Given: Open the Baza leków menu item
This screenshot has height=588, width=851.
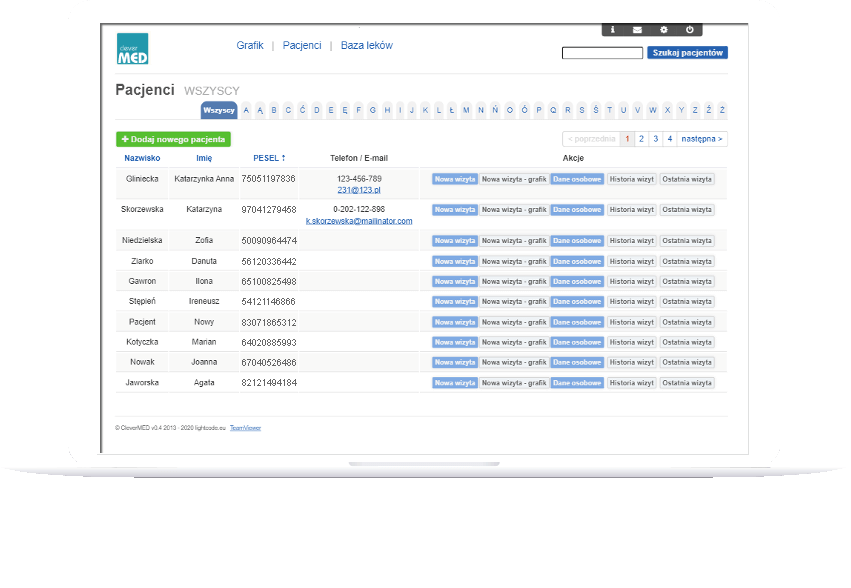Looking at the screenshot, I should coord(366,46).
